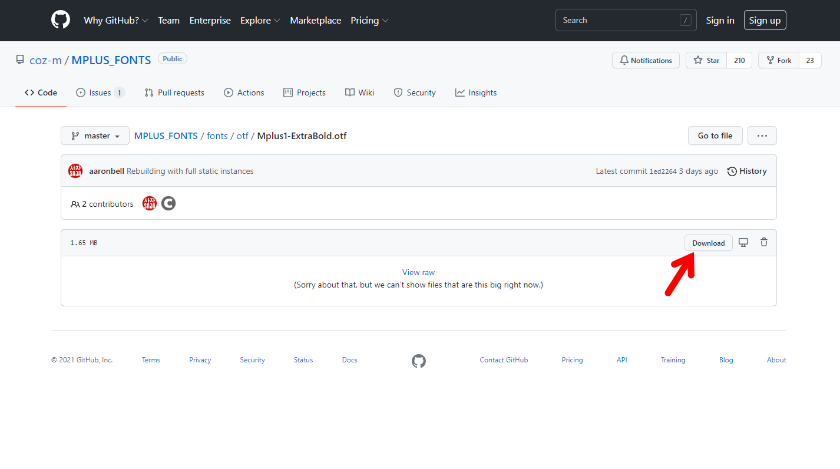Switch to the Issues tab

tap(100, 92)
